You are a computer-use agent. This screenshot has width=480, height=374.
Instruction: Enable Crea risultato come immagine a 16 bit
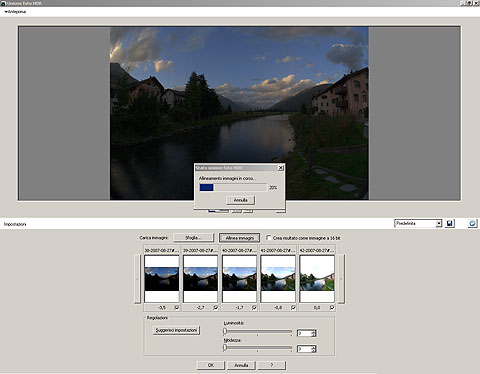[x=269, y=238]
